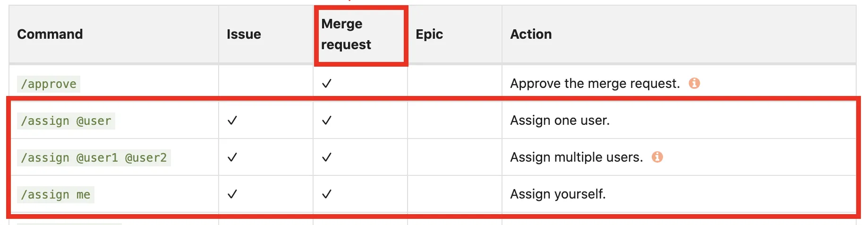Click the /assign me command code
The image size is (868, 225).
(x=56, y=195)
